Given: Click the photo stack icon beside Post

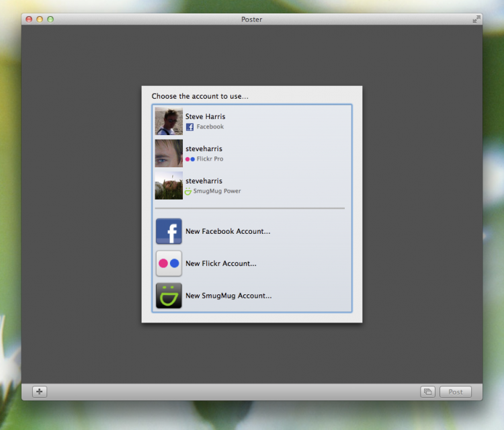Looking at the screenshot, I should pos(427,392).
